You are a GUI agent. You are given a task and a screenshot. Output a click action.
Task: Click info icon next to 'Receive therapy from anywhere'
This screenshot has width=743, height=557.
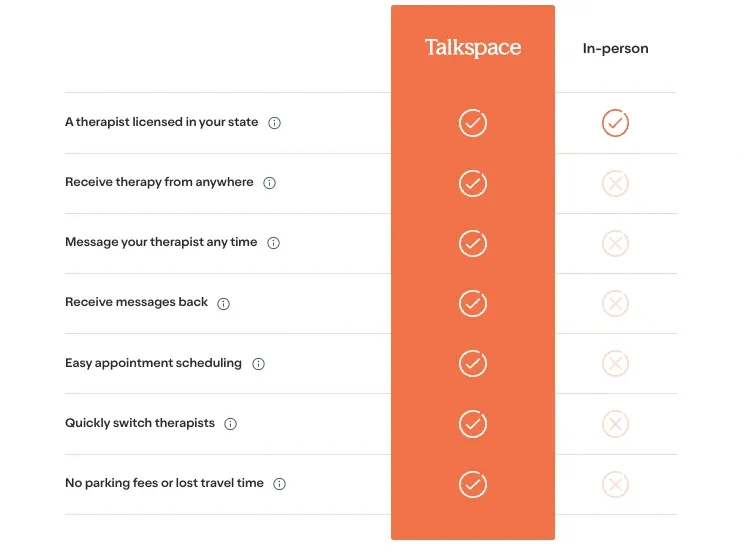point(269,183)
